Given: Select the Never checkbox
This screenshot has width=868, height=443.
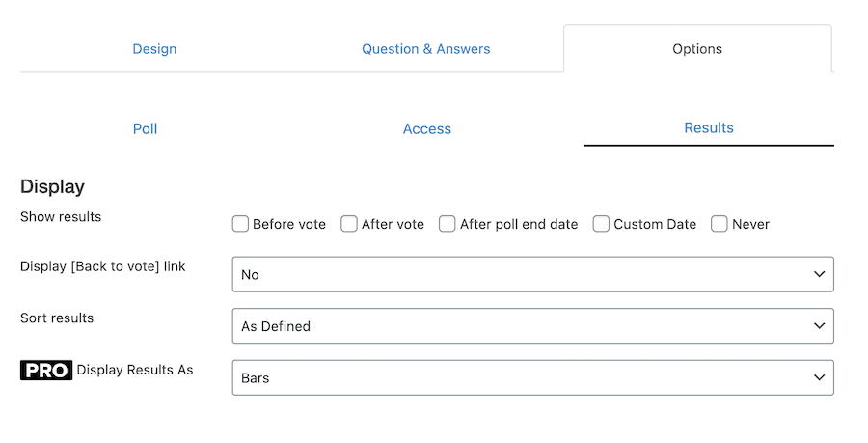Looking at the screenshot, I should pyautogui.click(x=719, y=224).
